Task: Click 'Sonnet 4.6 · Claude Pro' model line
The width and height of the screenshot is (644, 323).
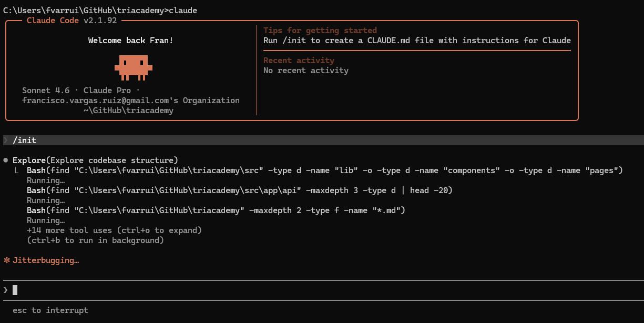Action: 81,90
